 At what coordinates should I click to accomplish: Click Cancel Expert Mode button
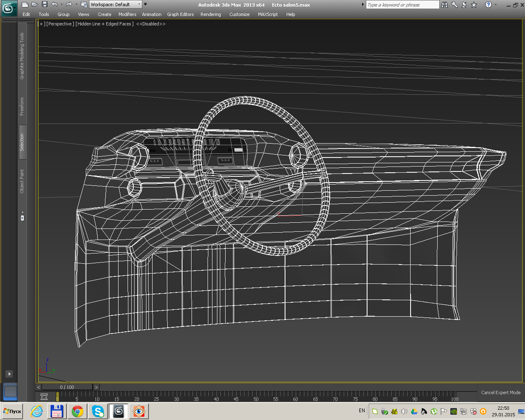coord(500,393)
